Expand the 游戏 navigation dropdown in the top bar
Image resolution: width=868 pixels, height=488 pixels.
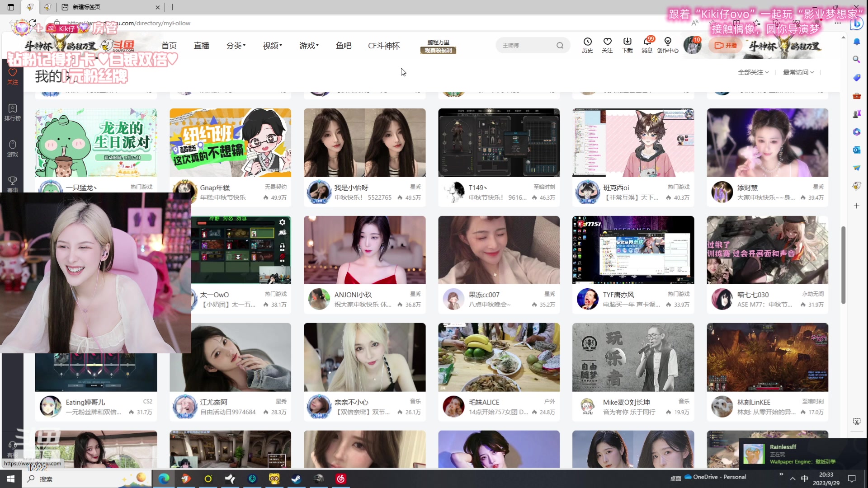pyautogui.click(x=309, y=46)
